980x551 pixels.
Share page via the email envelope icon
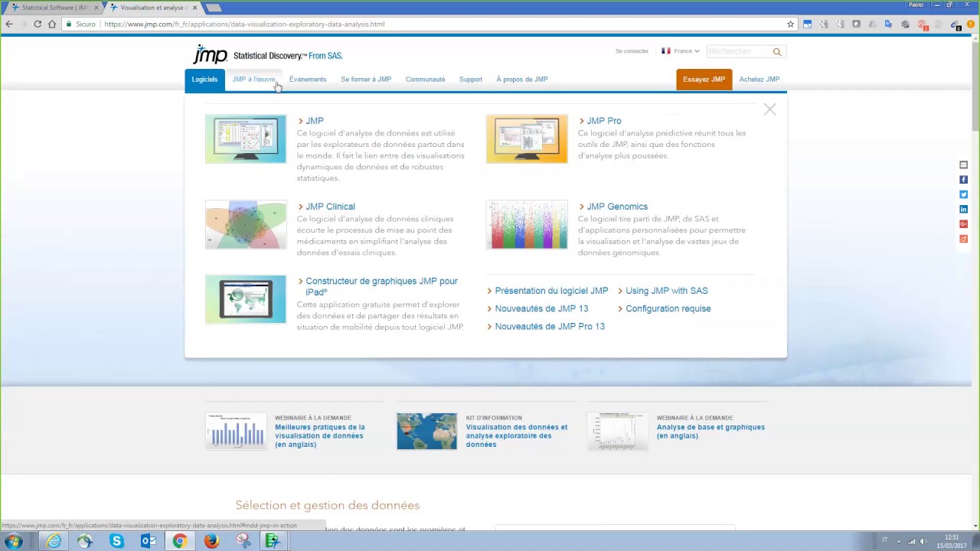tap(963, 165)
